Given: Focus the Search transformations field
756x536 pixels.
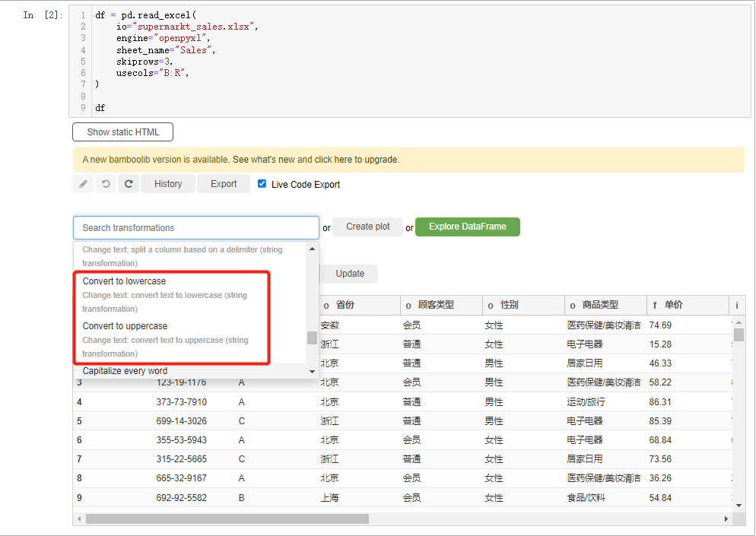Looking at the screenshot, I should click(196, 228).
